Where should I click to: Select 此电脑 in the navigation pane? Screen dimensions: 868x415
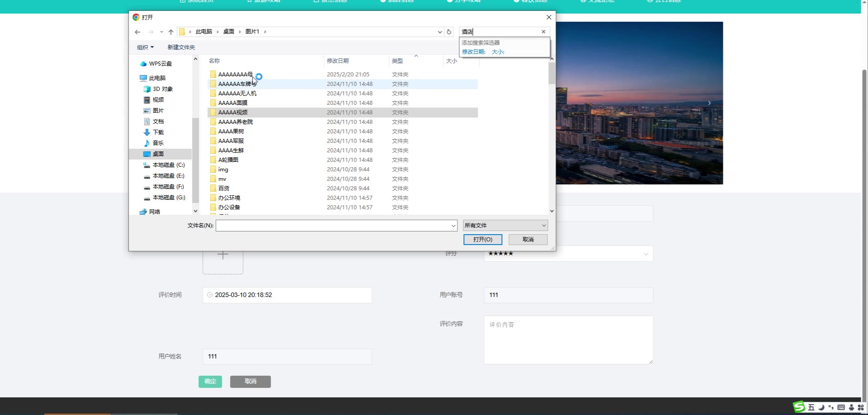coord(157,78)
